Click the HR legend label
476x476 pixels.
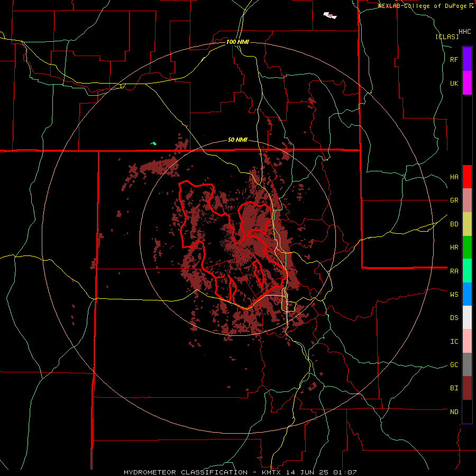coord(454,248)
